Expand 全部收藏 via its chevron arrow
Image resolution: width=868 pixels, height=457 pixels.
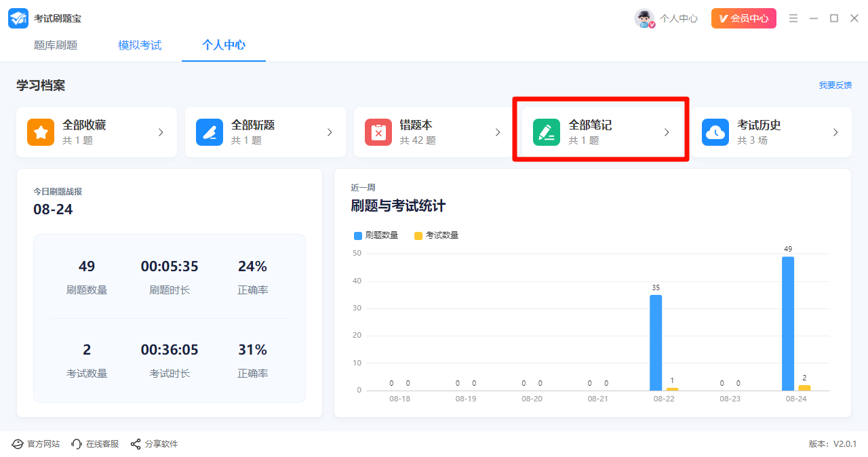(x=161, y=132)
